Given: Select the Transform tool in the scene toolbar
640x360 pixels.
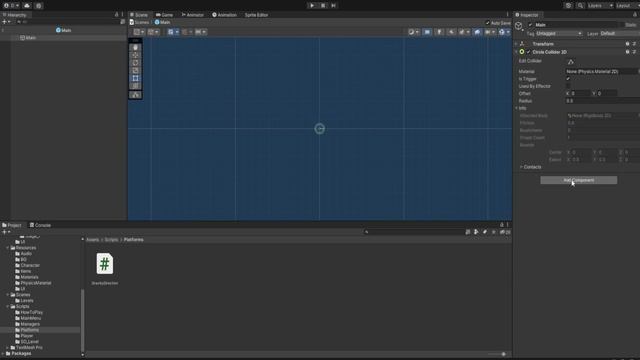Looking at the screenshot, I should [x=136, y=86].
